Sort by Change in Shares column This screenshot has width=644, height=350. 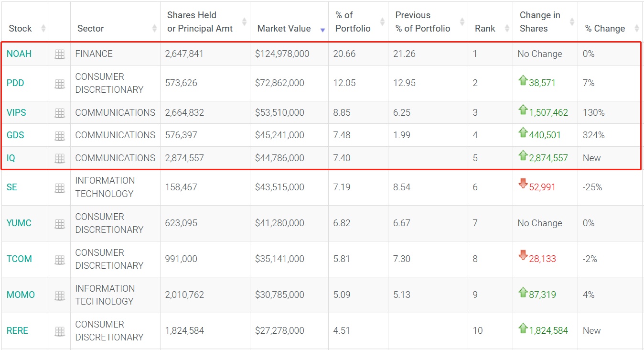pos(540,22)
